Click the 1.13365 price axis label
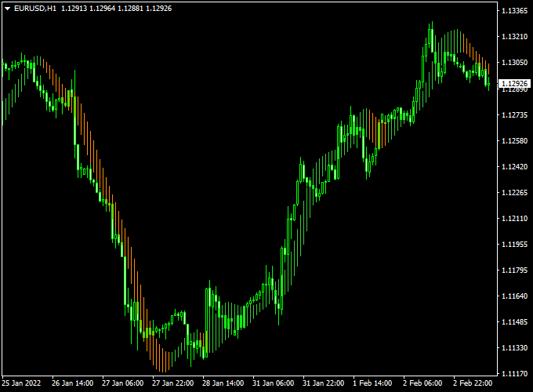 click(515, 11)
